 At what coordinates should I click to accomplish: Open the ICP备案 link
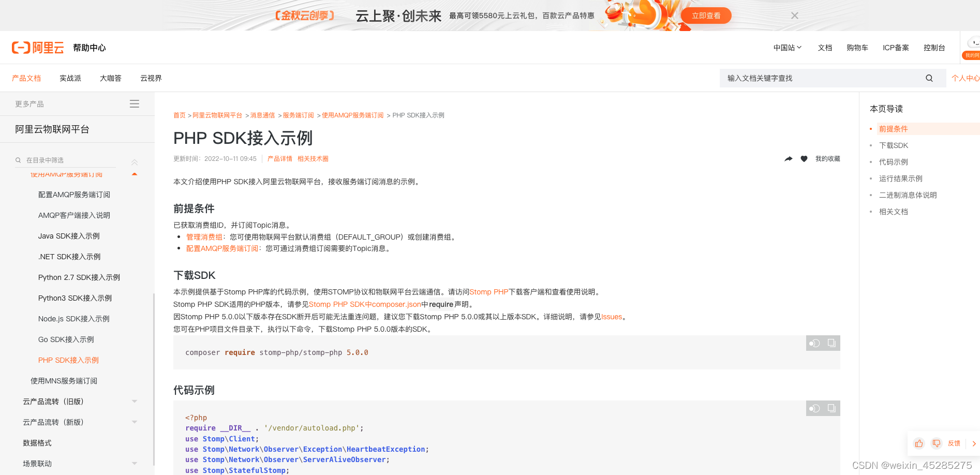coord(896,48)
